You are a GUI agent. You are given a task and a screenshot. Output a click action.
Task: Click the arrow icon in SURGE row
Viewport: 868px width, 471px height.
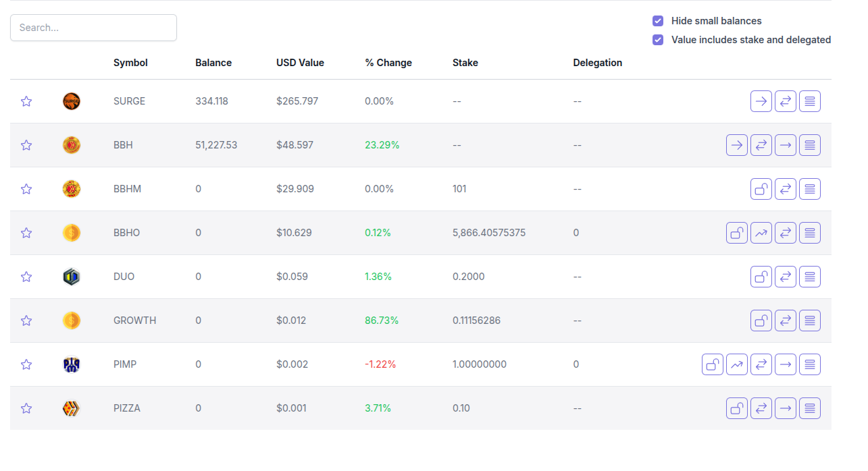(761, 101)
